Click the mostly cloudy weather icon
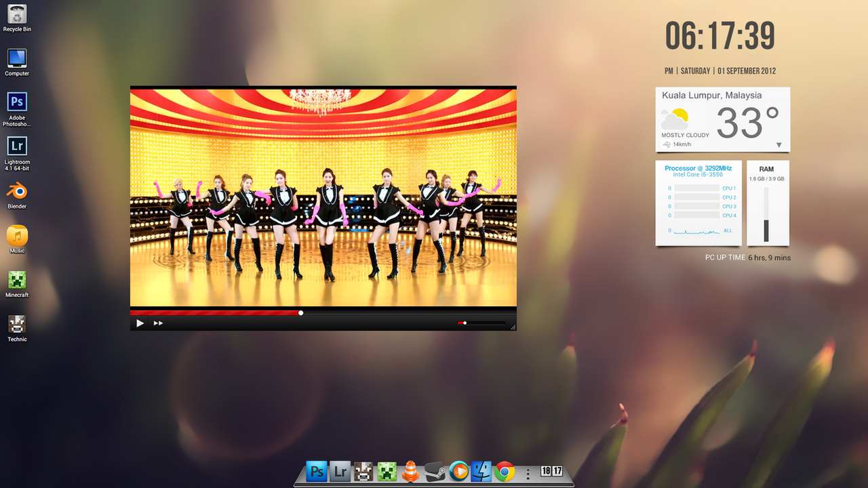868x488 pixels. (x=675, y=119)
